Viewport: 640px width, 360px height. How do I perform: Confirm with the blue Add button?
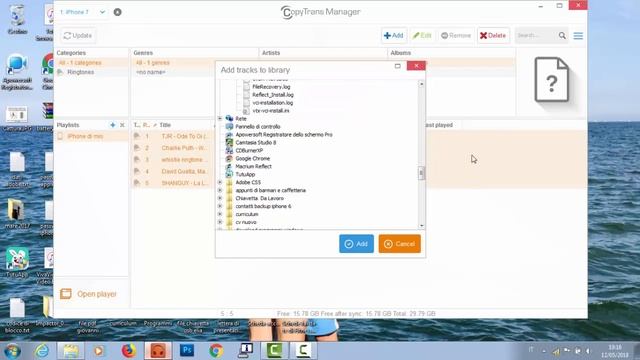[x=356, y=244]
